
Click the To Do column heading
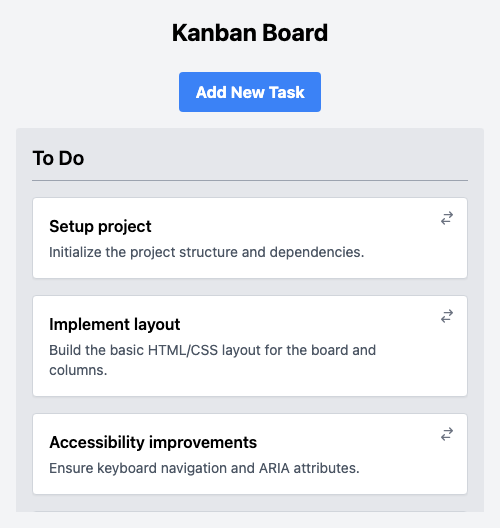point(58,158)
